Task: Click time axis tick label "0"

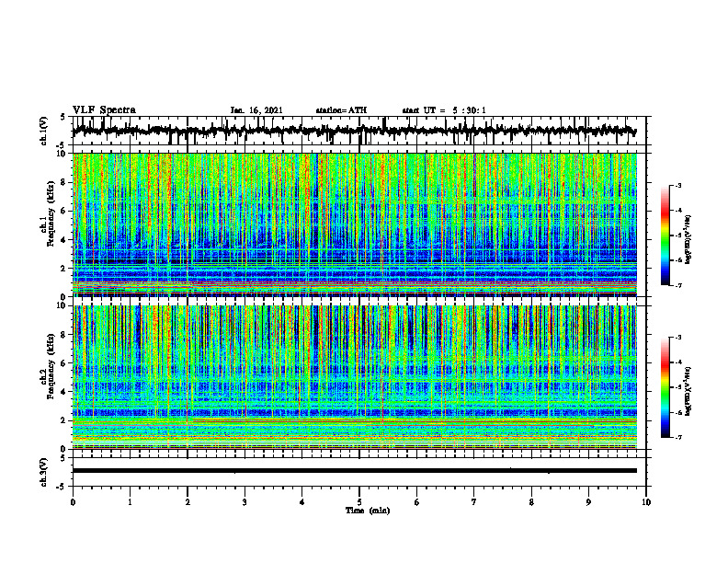Action: (x=73, y=502)
